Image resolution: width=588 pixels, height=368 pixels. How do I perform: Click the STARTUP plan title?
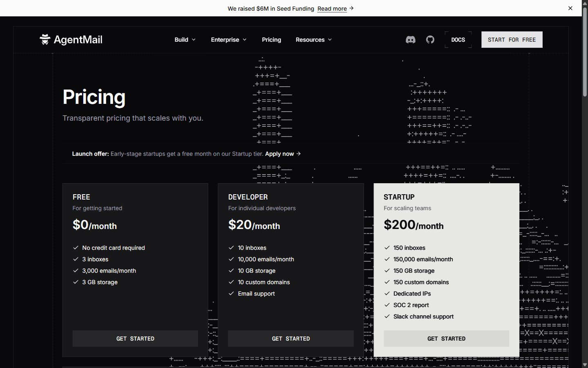coord(399,197)
